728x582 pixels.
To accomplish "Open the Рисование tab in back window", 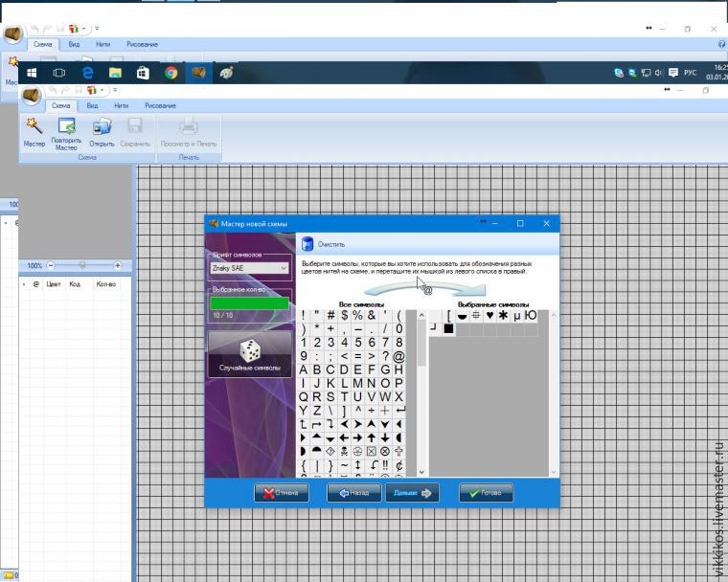I will tap(142, 45).
